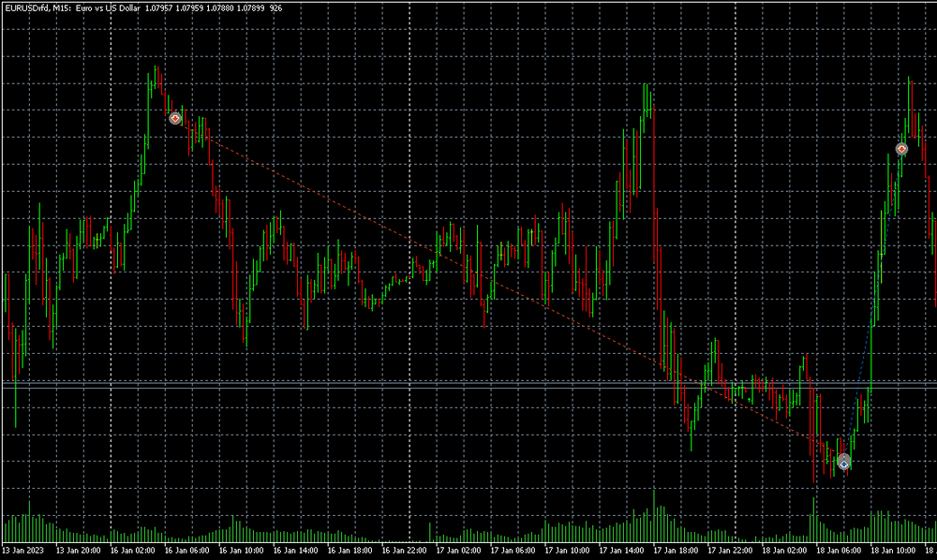Click the 16 Jan 14:00 time label

[x=295, y=551]
